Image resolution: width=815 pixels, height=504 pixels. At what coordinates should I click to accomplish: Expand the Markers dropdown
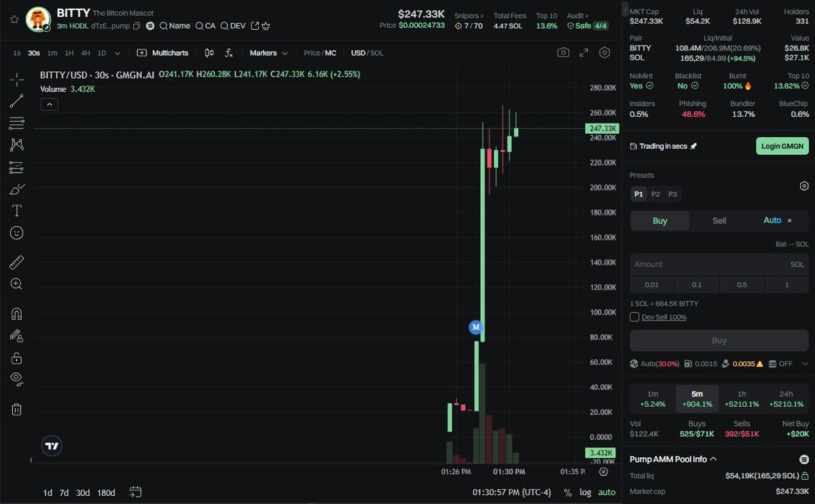tap(268, 53)
